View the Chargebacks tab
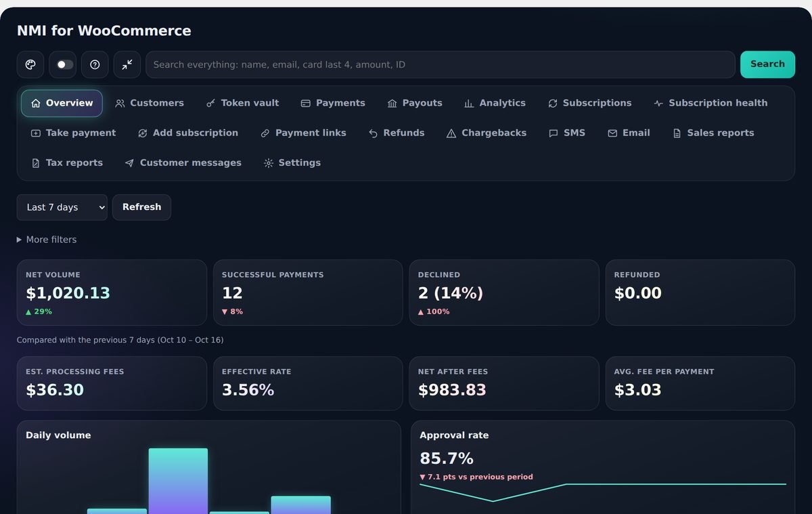Image resolution: width=812 pixels, height=514 pixels. tap(487, 133)
